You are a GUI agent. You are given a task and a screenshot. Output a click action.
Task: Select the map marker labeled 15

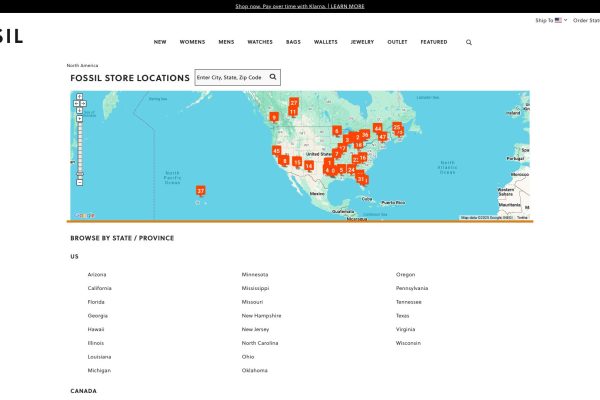coord(297,162)
